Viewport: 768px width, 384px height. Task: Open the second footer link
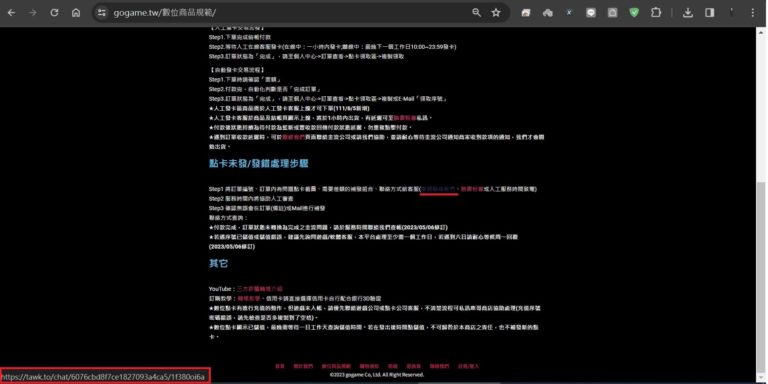coord(303,366)
